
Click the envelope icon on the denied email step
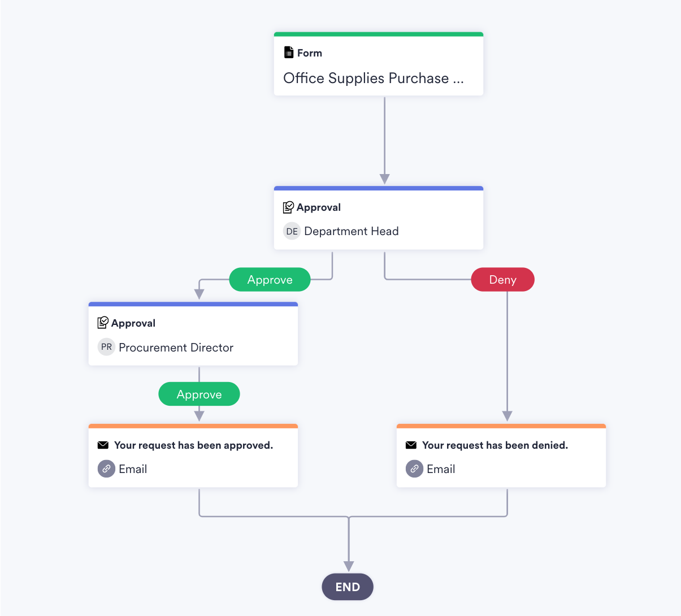[411, 445]
